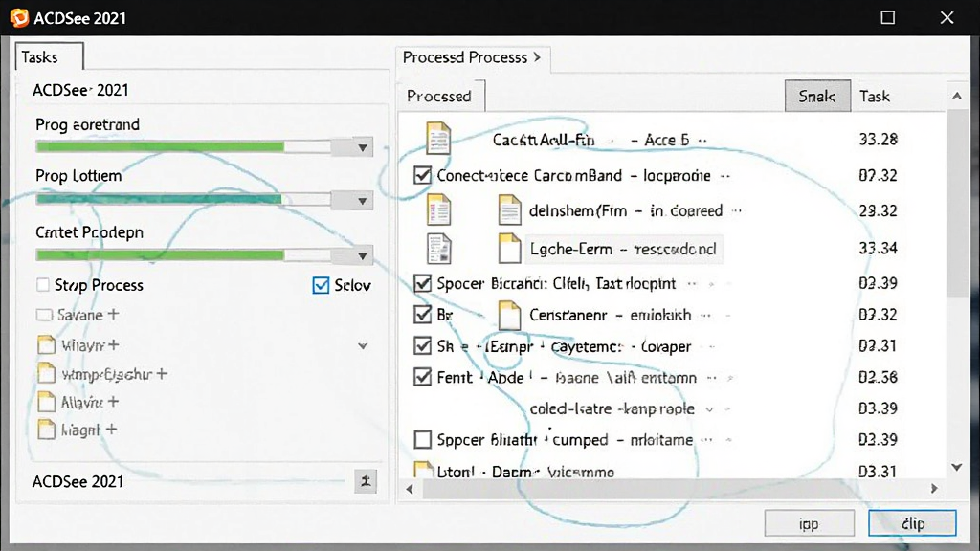The image size is (980, 551).
Task: Click the value 33.28 in the first row
Action: click(x=878, y=139)
